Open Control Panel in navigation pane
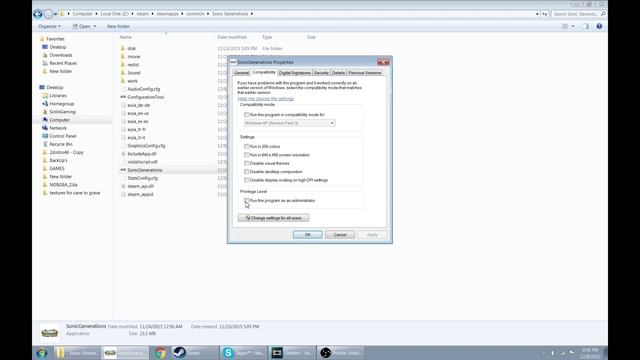 click(63, 136)
